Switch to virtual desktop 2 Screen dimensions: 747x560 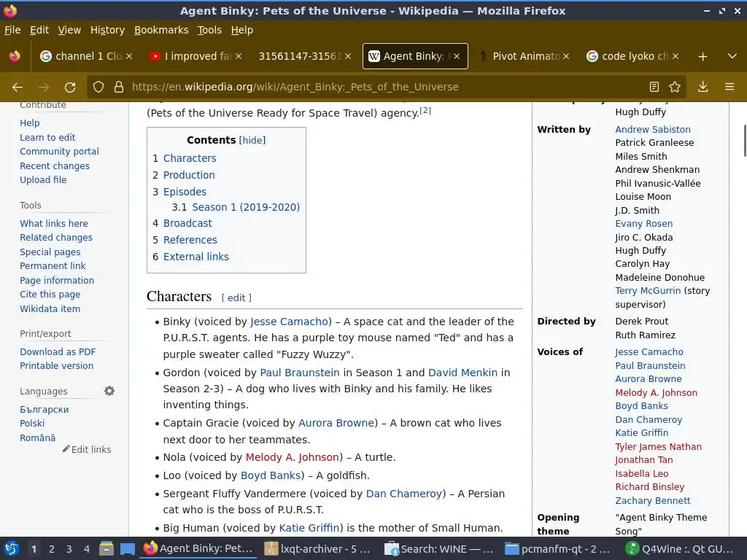click(x=52, y=549)
